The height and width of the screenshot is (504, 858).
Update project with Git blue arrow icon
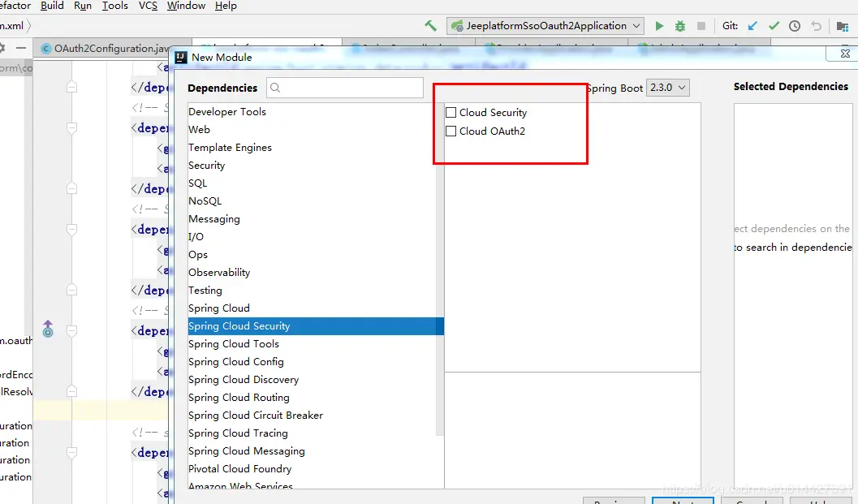click(x=753, y=26)
